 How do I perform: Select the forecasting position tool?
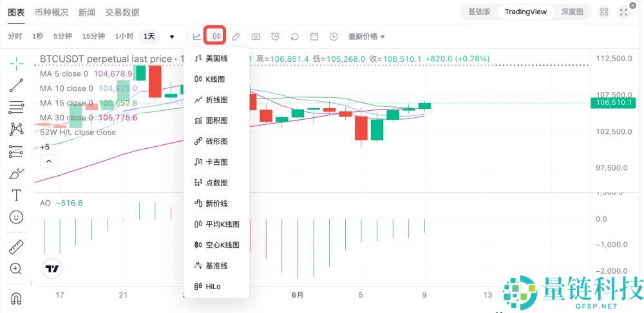coord(17,151)
